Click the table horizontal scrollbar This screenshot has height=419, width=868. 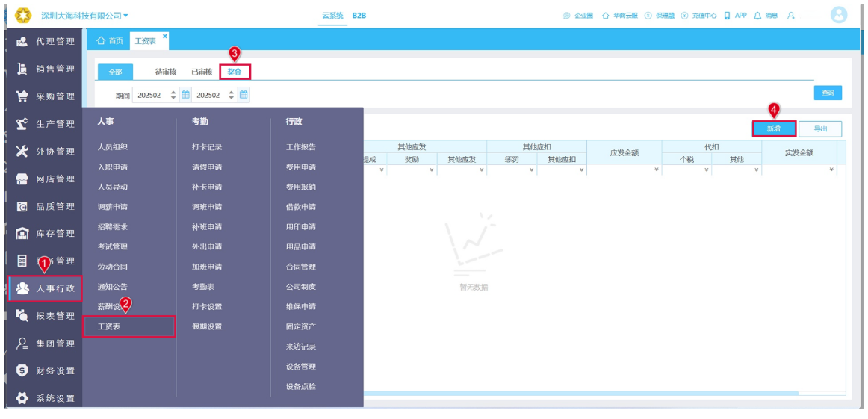point(581,393)
